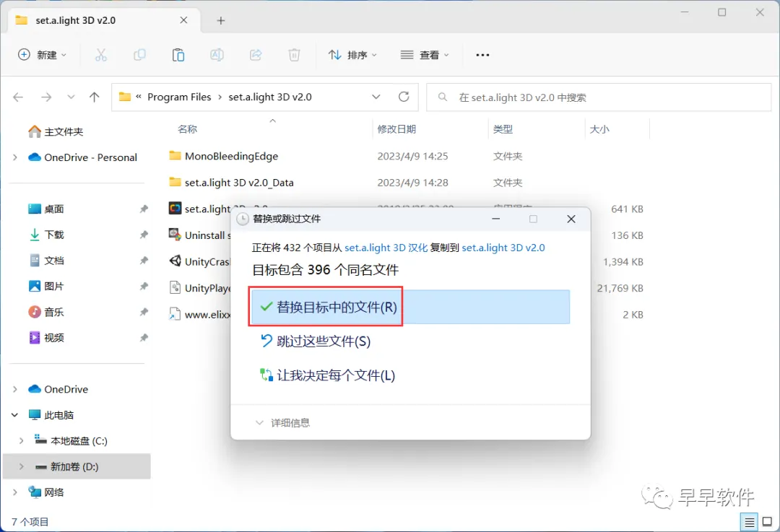Screen dimensions: 780x532
Task: Sort by 类型 column header
Action: 503,129
